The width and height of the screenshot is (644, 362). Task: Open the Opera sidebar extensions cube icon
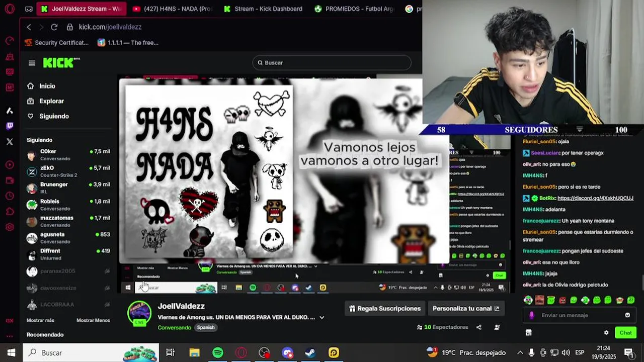[10, 212]
